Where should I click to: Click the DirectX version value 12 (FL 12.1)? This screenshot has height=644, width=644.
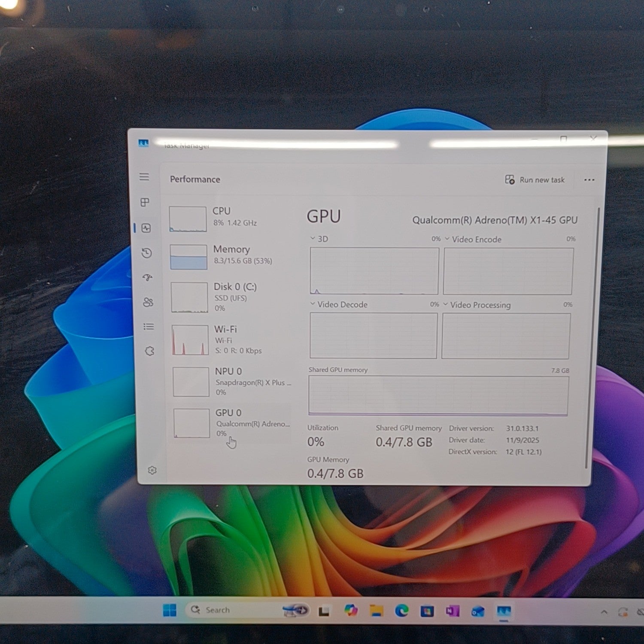click(x=523, y=452)
